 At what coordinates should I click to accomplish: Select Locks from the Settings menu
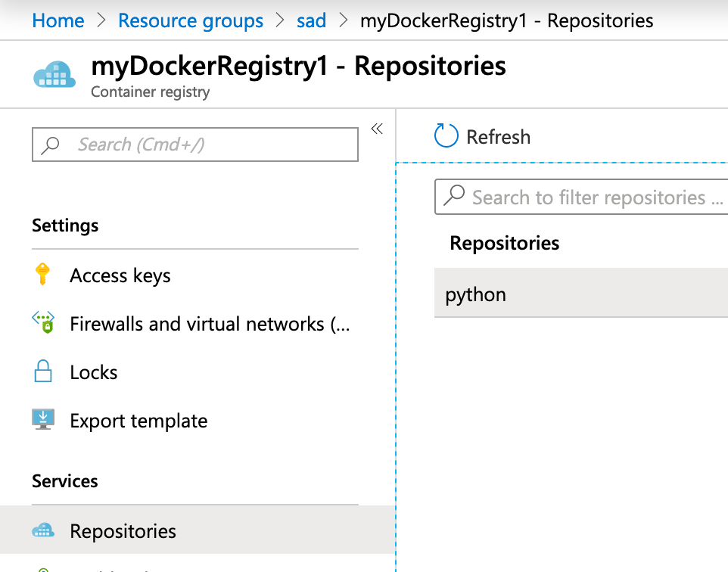click(93, 371)
